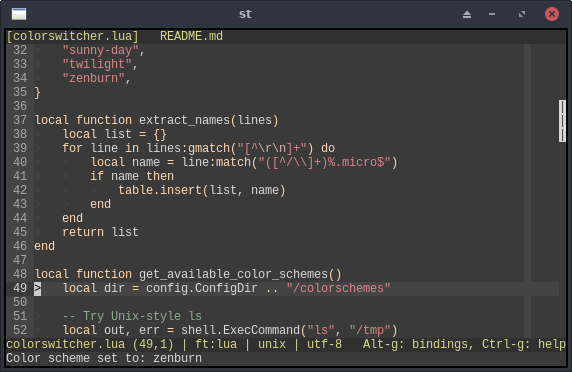Click the "[^\r\n]+" pattern string
The image size is (572, 372).
point(271,148)
